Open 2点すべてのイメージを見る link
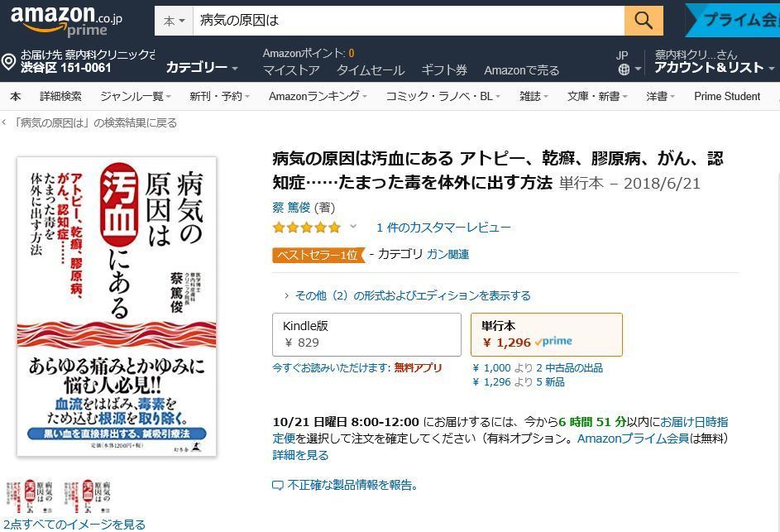This screenshot has height=532, width=780. 74,525
